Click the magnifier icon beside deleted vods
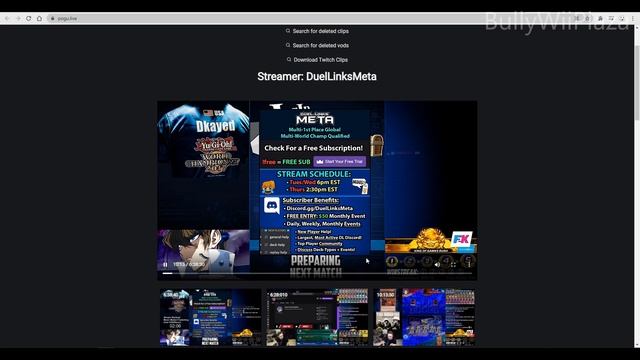 pos(288,45)
